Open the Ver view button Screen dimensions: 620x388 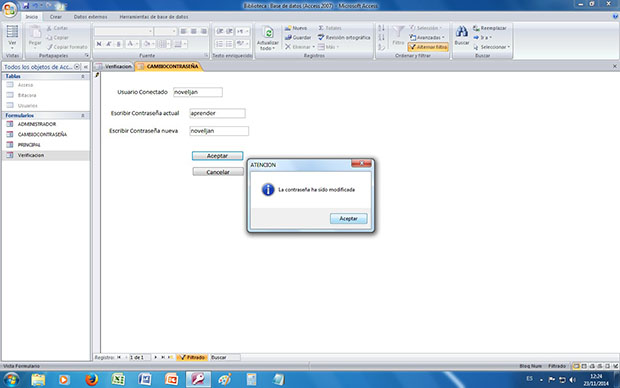[x=12, y=37]
